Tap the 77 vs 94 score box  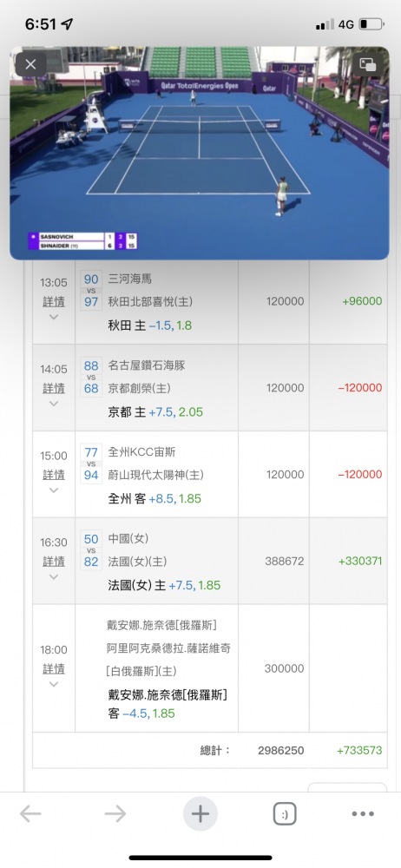click(x=91, y=464)
